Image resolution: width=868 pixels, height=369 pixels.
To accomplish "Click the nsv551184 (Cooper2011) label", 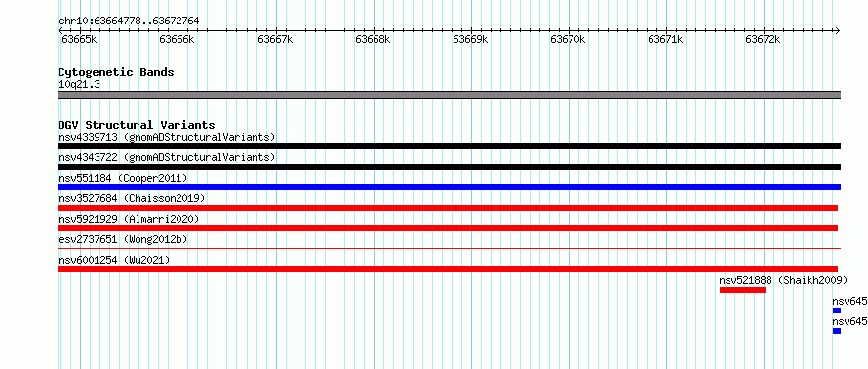I will 123,178.
